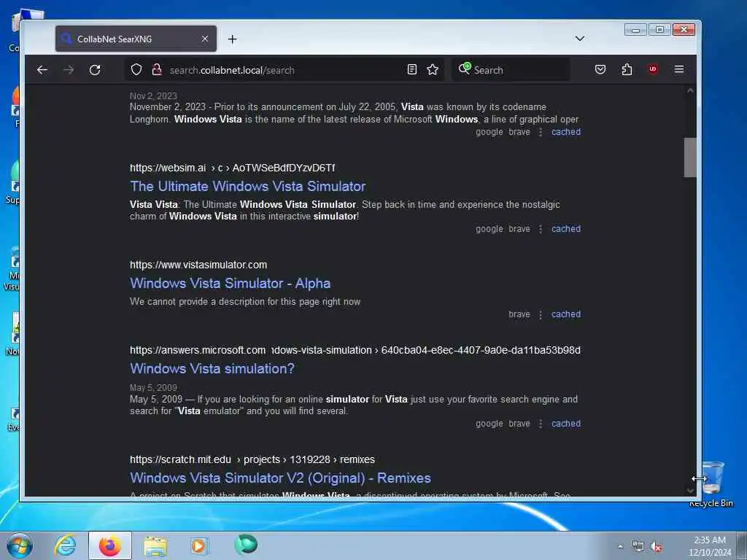Open the taskbar clock and date

pos(710,546)
